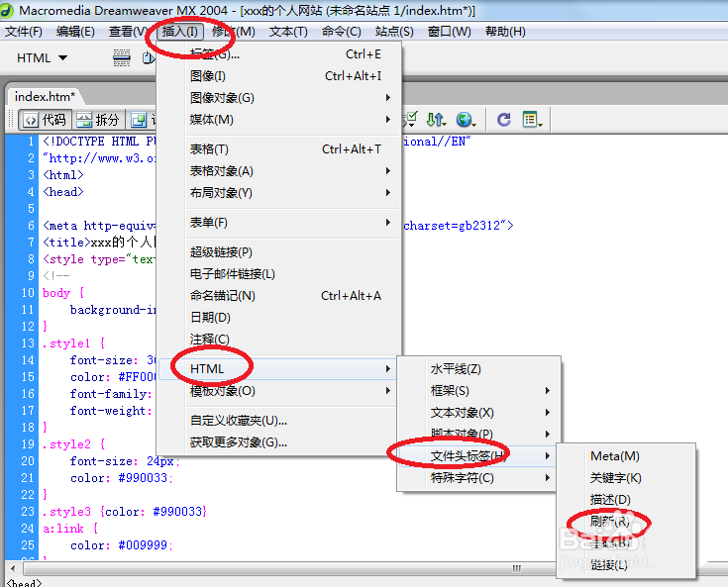Choose 图像(I) from insert menu
The width and height of the screenshot is (728, 587).
point(280,75)
